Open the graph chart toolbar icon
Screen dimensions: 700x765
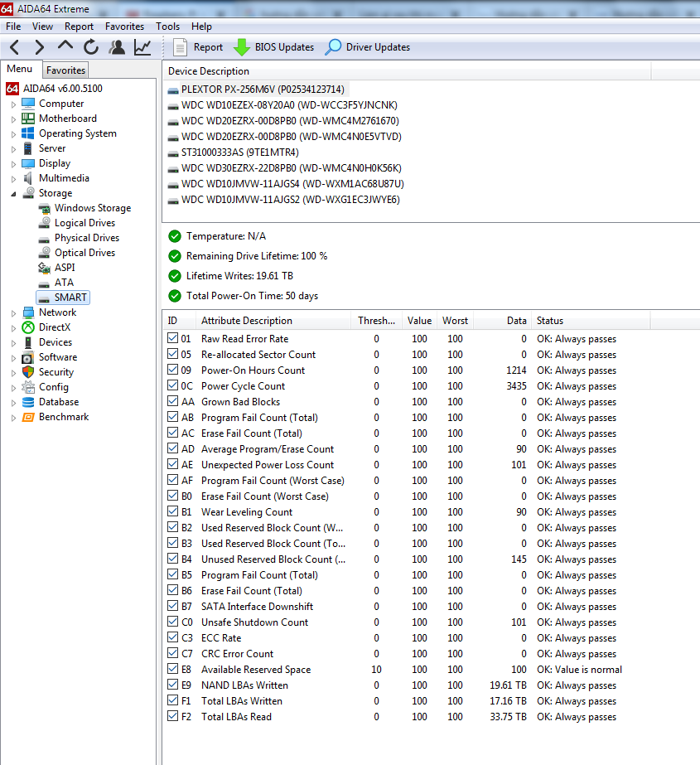142,47
